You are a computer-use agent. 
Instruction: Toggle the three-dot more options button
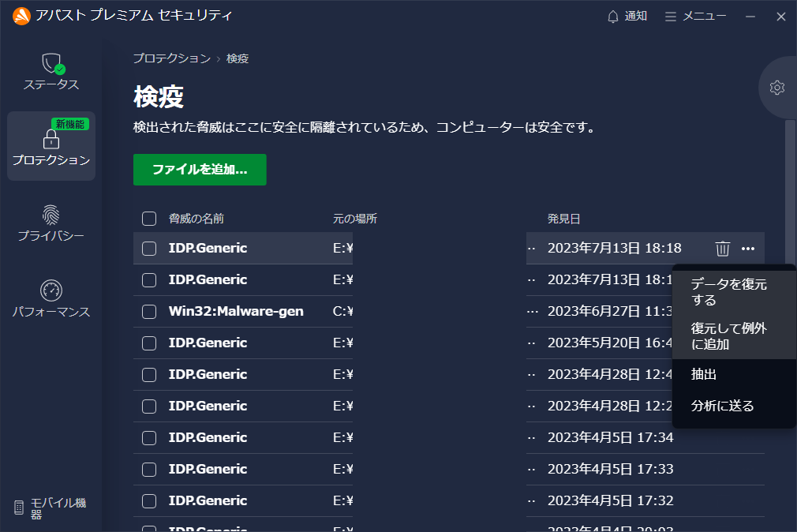tap(748, 248)
